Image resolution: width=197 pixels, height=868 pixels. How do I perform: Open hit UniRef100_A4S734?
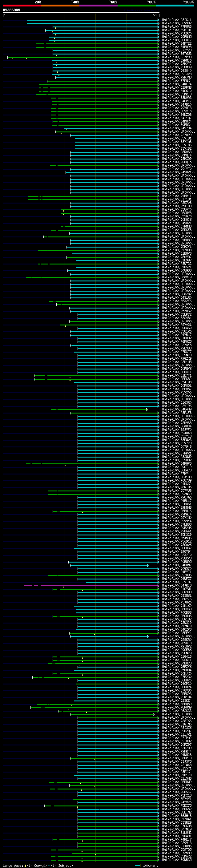click(177, 128)
